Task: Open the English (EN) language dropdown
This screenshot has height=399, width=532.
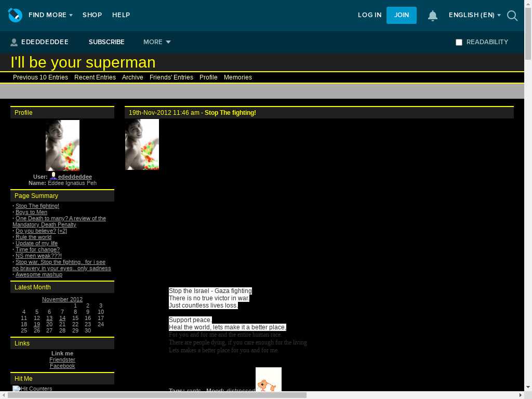Action: tap(474, 15)
